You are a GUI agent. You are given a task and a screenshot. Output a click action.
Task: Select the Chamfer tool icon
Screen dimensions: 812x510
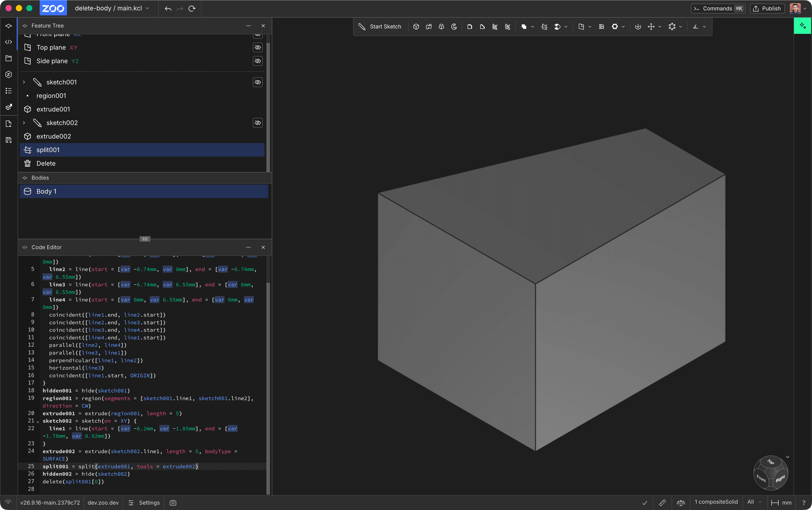coord(482,27)
